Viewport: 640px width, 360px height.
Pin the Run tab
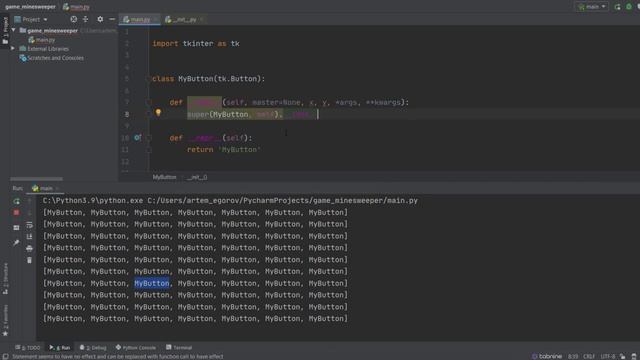click(16, 243)
